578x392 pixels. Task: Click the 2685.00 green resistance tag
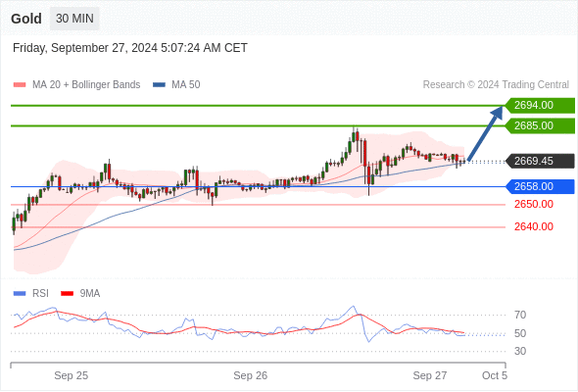(x=540, y=125)
